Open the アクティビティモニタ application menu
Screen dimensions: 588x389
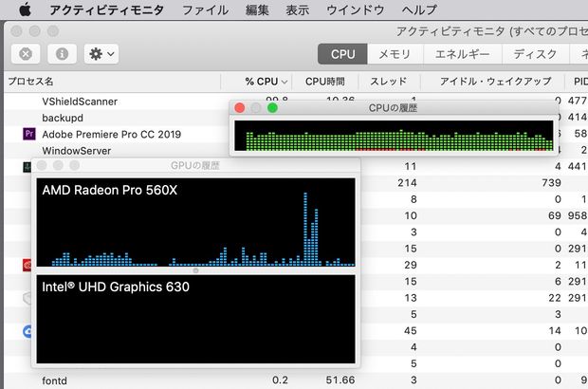click(107, 9)
